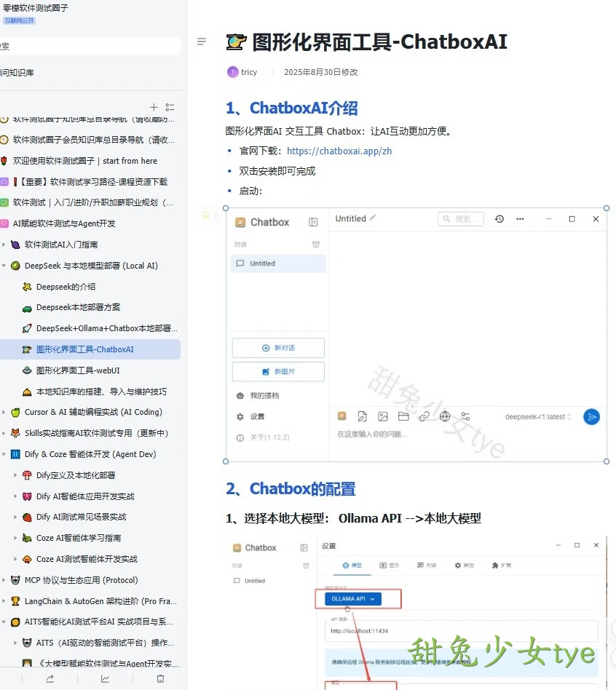Select Untitled conversation in Chatbox list
Viewport: 616px width, 690px height.
278,263
